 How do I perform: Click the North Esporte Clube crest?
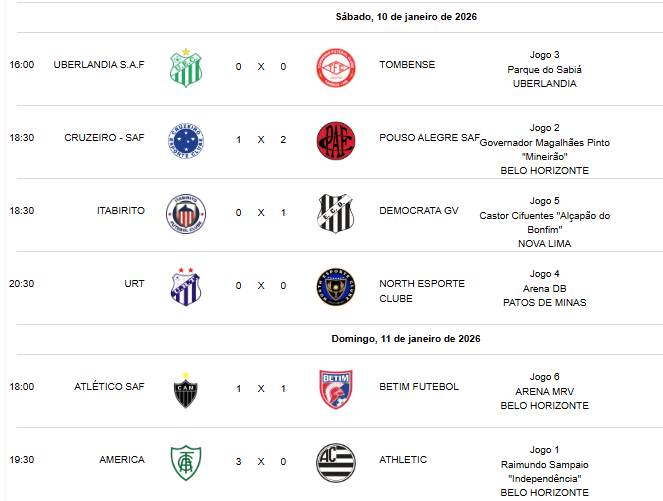tap(335, 285)
